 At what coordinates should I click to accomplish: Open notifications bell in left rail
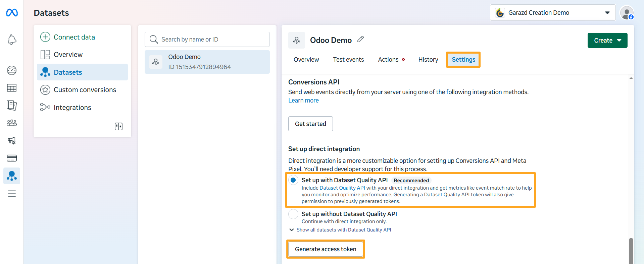click(x=12, y=40)
